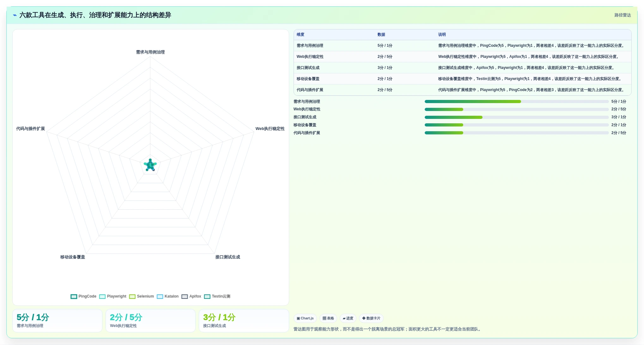Click the Apifox为5 description cell

527,68
